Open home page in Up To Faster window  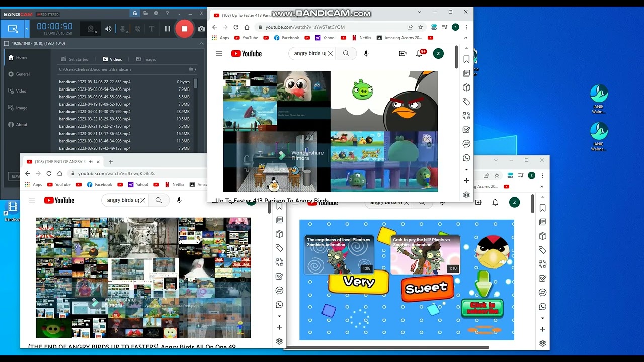(x=247, y=27)
